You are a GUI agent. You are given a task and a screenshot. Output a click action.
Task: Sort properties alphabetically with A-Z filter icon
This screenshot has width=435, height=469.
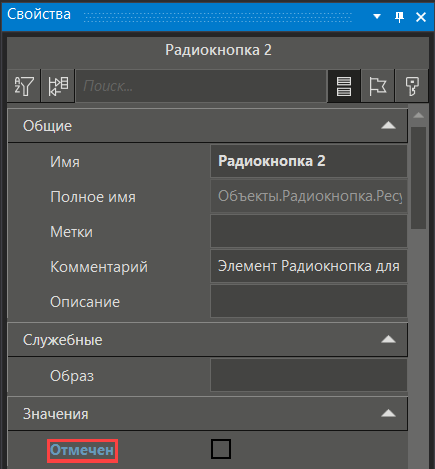click(x=24, y=86)
